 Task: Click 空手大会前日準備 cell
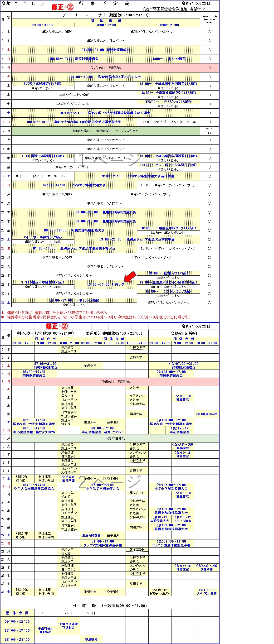(68, 479)
